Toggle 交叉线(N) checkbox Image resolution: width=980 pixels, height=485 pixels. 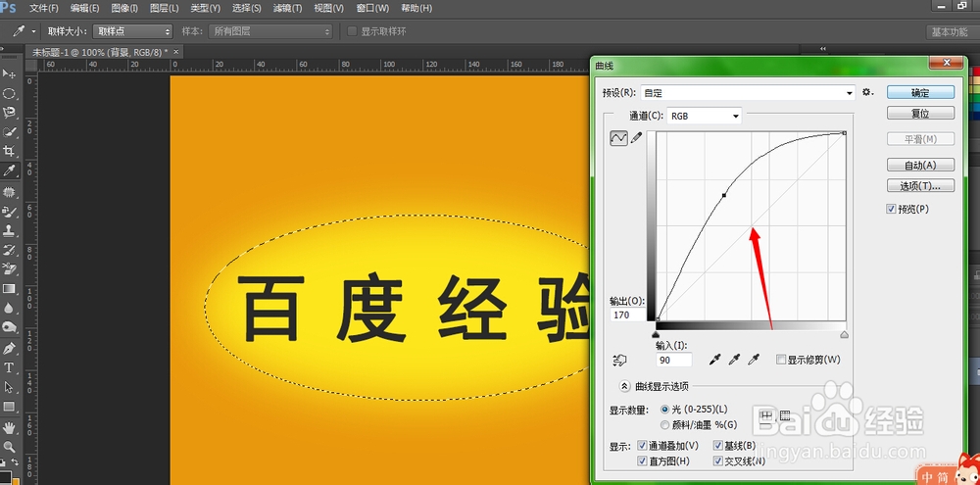click(717, 461)
